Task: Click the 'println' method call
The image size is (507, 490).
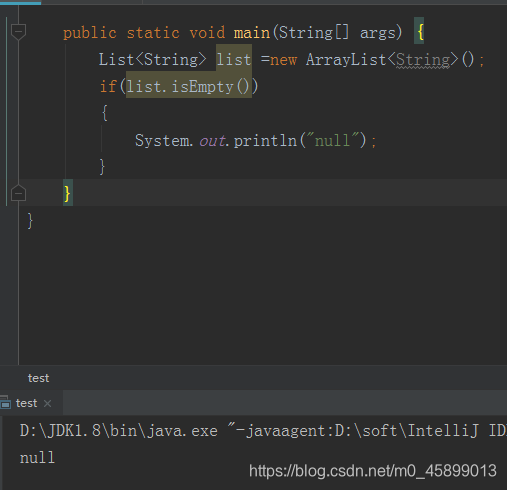Action: pos(265,140)
